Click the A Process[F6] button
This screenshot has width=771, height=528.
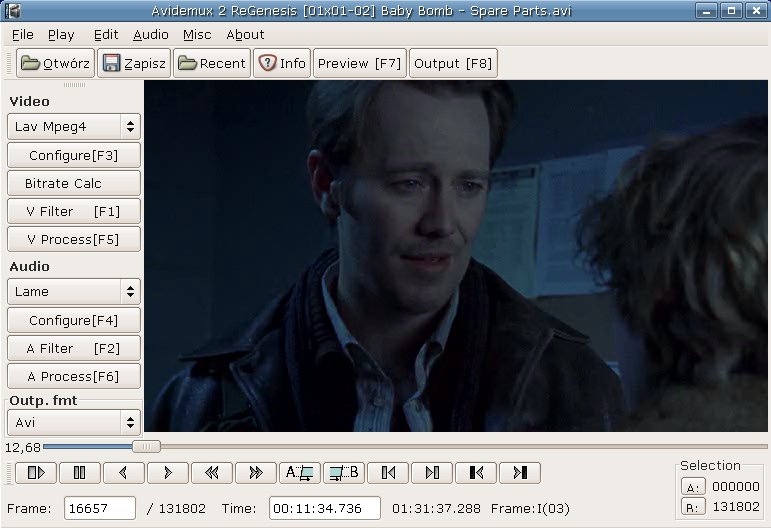pos(74,377)
